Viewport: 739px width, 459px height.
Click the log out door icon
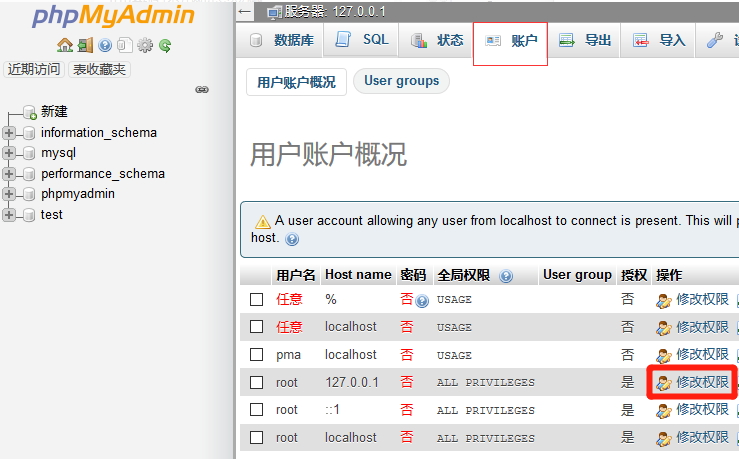(85, 45)
